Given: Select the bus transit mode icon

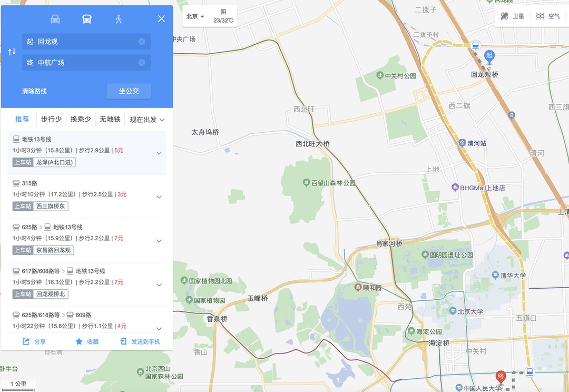Looking at the screenshot, I should point(87,19).
